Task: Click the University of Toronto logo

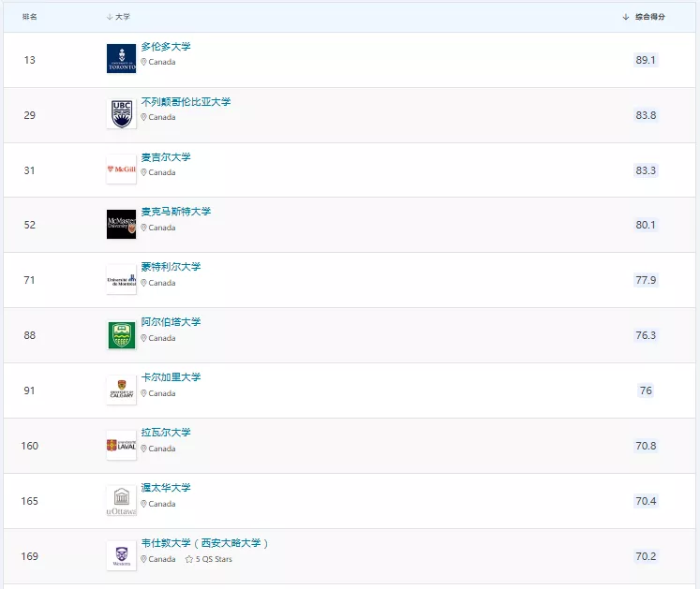Action: point(122,58)
